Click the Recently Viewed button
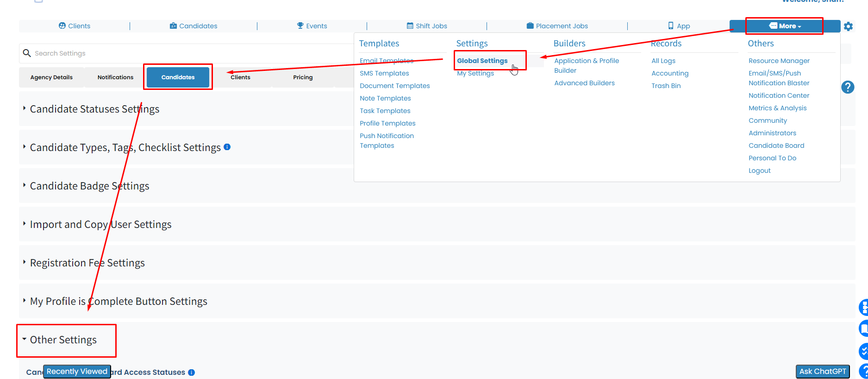 77,372
